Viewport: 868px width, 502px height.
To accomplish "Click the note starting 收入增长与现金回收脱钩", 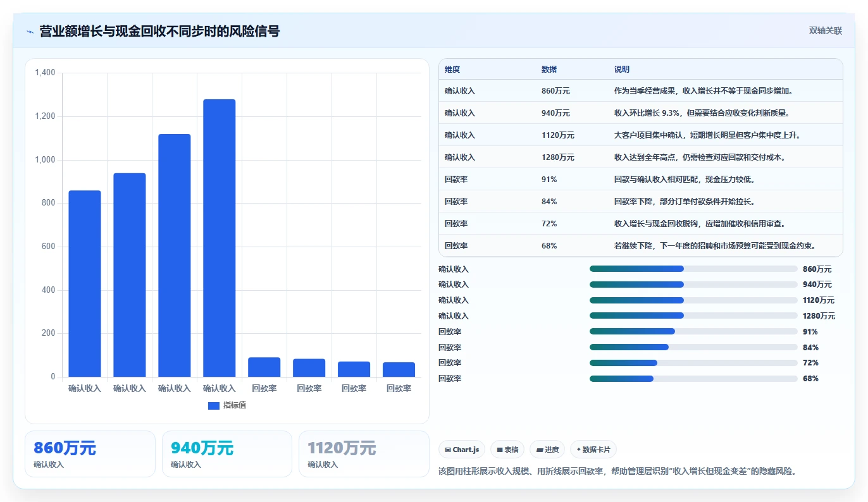I will click(x=700, y=224).
